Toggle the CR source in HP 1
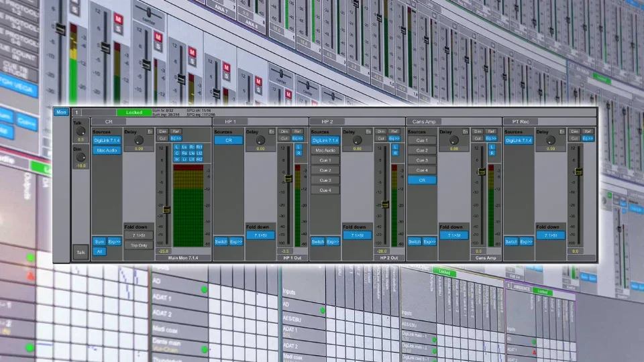Viewport: 644px width, 362px height. tap(228, 140)
